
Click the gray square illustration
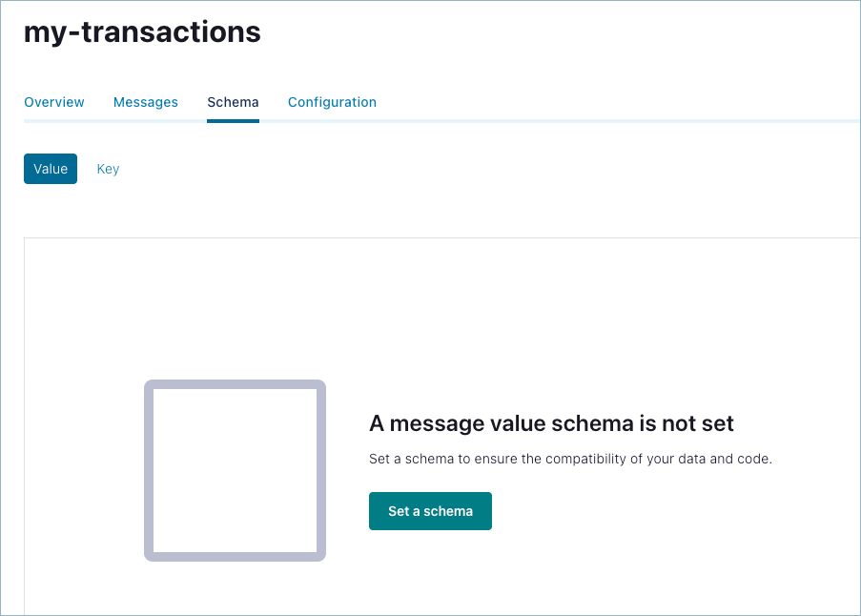coord(235,470)
